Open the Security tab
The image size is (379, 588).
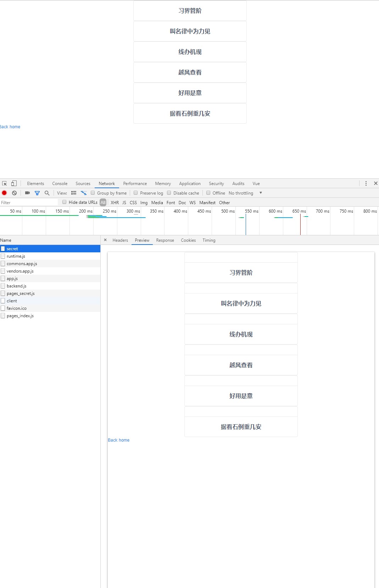(x=216, y=184)
